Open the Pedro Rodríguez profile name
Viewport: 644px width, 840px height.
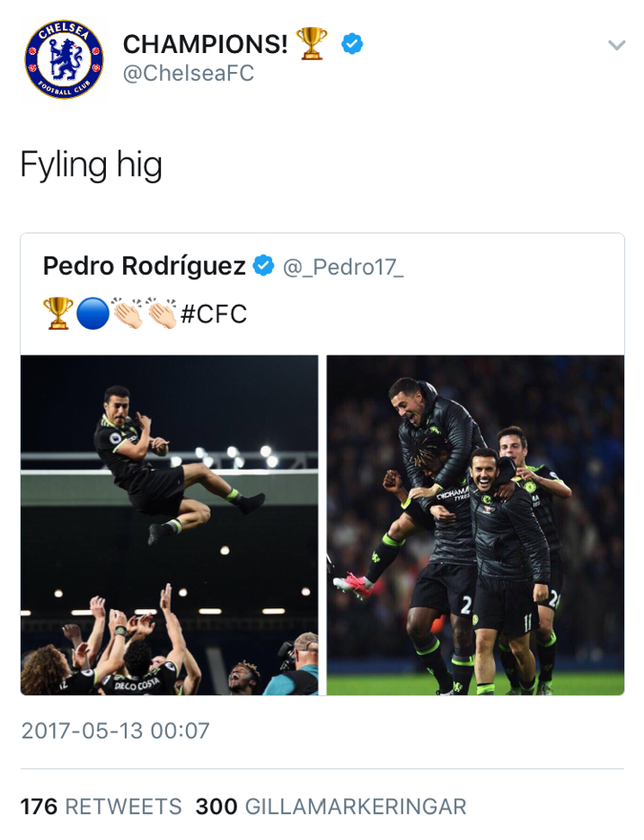145,266
